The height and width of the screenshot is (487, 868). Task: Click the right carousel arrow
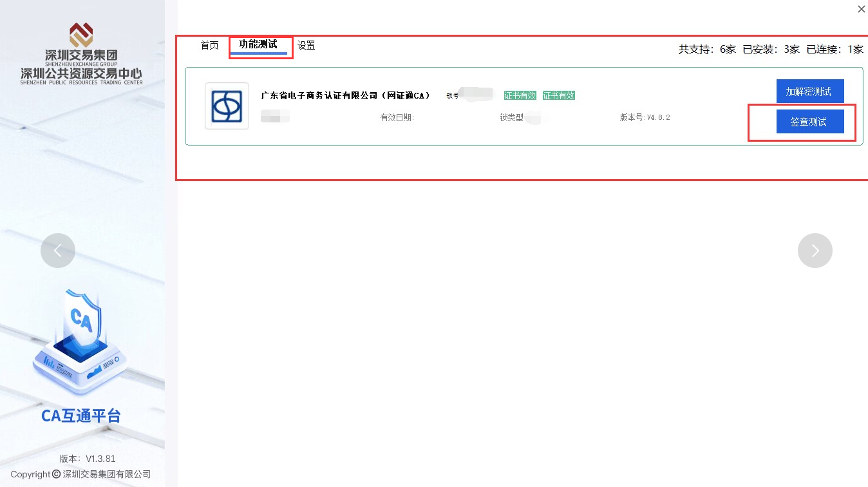[815, 251]
